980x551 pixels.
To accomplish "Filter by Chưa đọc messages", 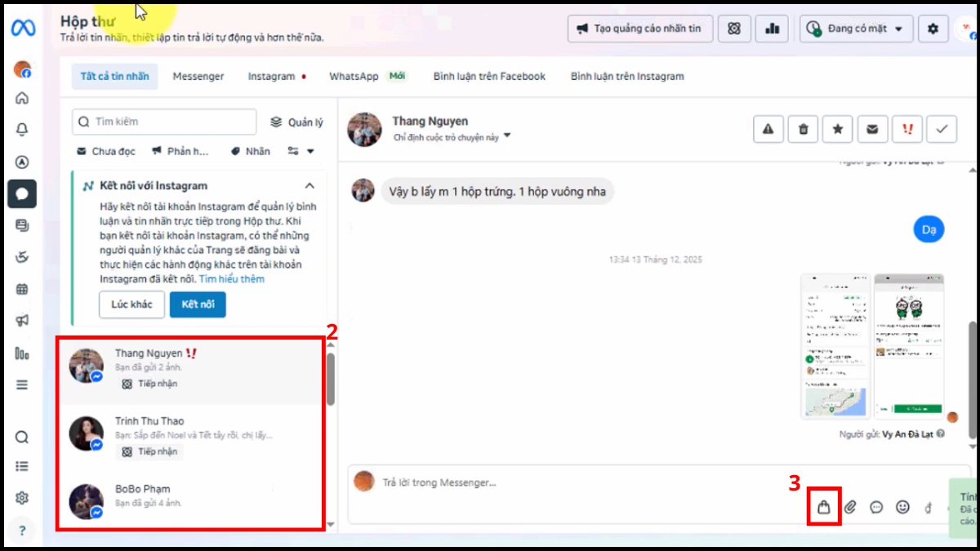I will [106, 151].
